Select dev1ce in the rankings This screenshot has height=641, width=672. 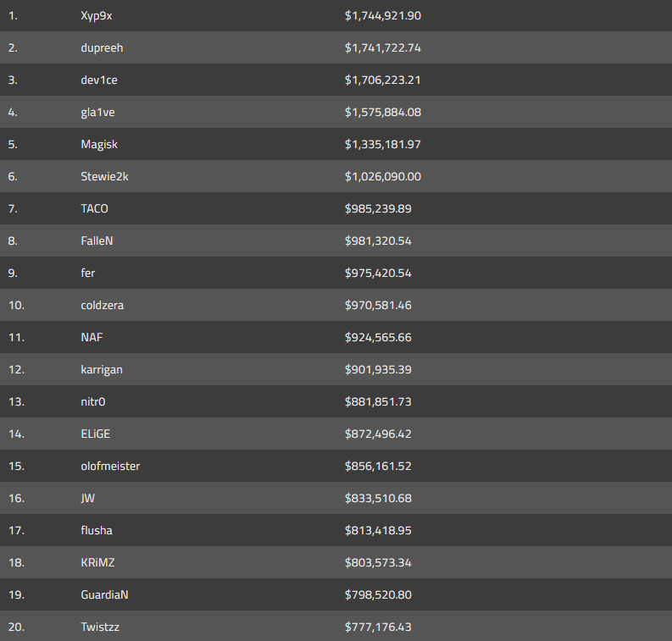100,80
